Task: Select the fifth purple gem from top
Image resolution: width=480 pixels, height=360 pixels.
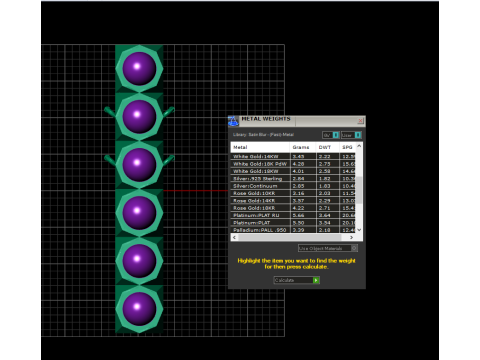Action: [139, 260]
